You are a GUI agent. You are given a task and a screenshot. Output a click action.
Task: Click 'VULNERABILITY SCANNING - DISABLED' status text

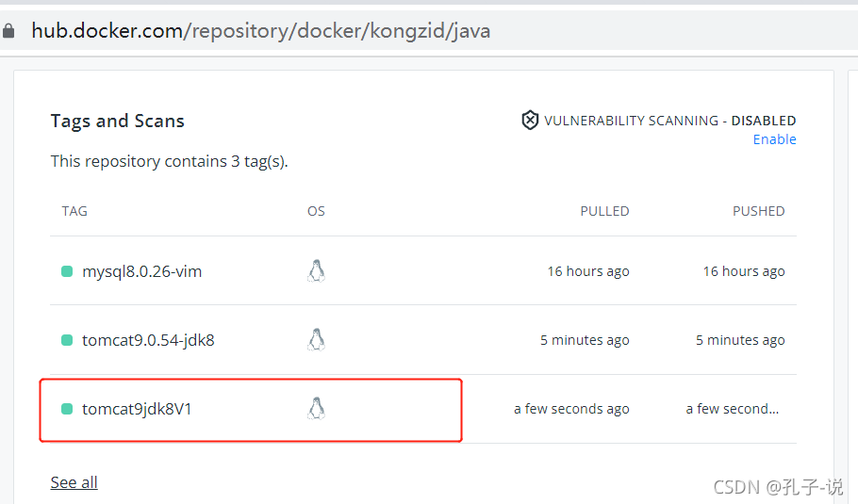click(x=669, y=121)
